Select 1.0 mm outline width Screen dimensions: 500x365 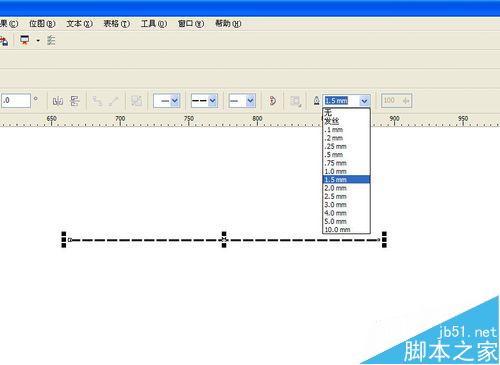[346, 171]
